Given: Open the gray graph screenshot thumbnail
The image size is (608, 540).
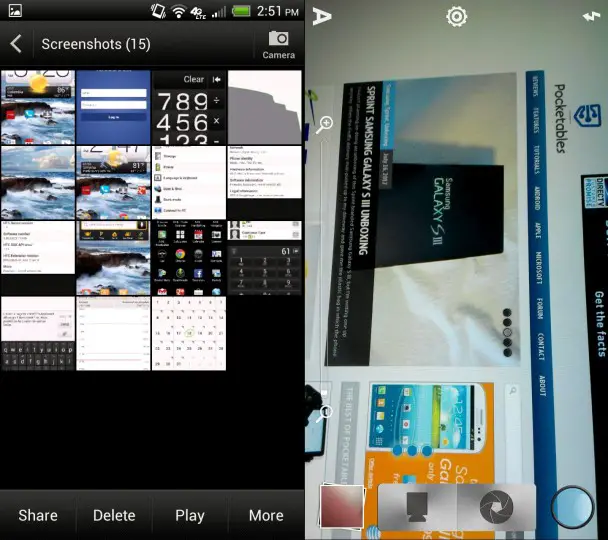Looking at the screenshot, I should click(264, 107).
